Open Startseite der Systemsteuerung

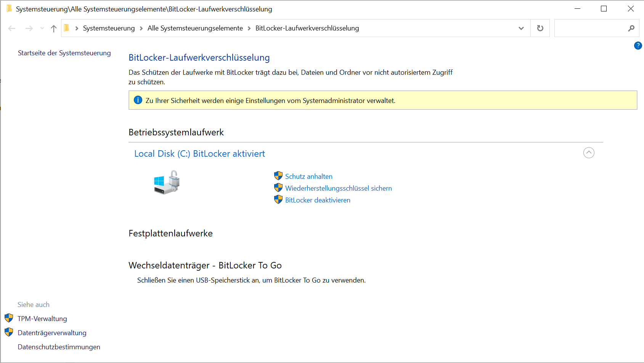pyautogui.click(x=64, y=53)
